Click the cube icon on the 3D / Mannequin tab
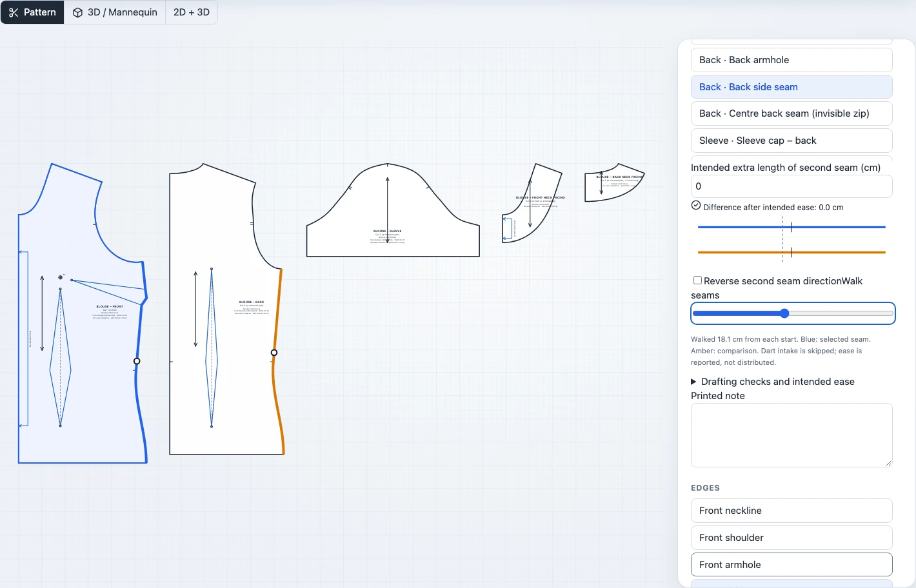 pos(77,12)
